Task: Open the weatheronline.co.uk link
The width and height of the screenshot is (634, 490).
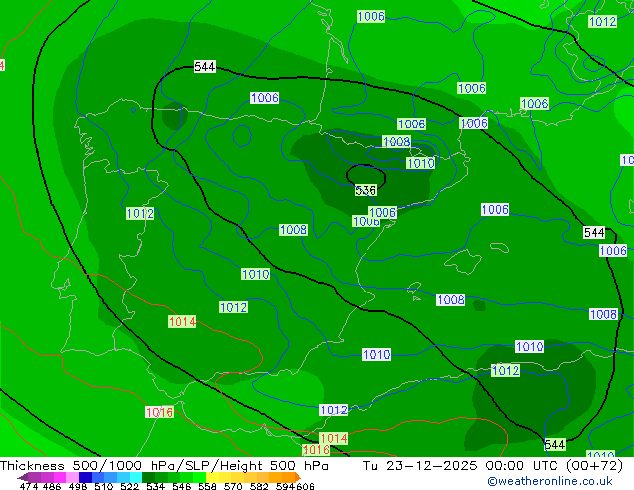Action: point(550,481)
